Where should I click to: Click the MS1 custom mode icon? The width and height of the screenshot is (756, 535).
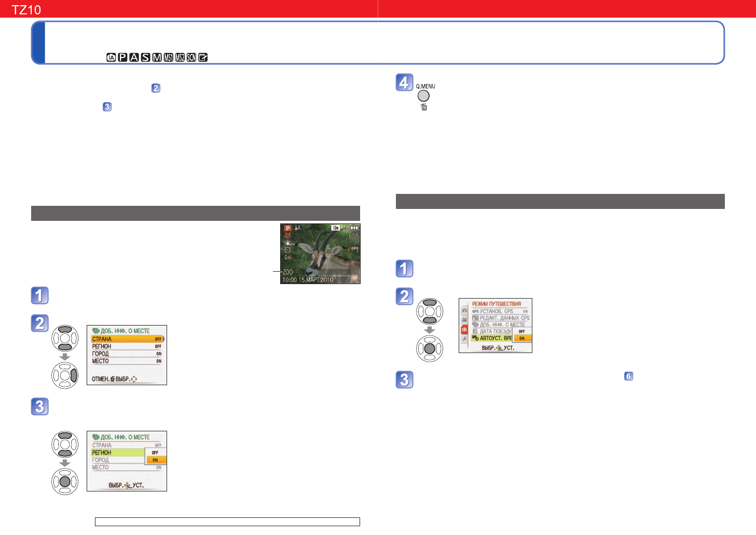(x=169, y=58)
